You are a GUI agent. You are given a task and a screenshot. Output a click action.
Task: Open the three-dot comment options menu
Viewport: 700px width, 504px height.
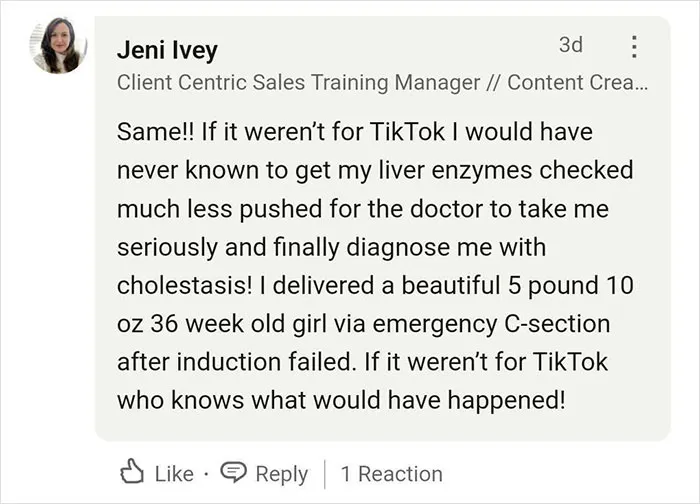[x=634, y=46]
